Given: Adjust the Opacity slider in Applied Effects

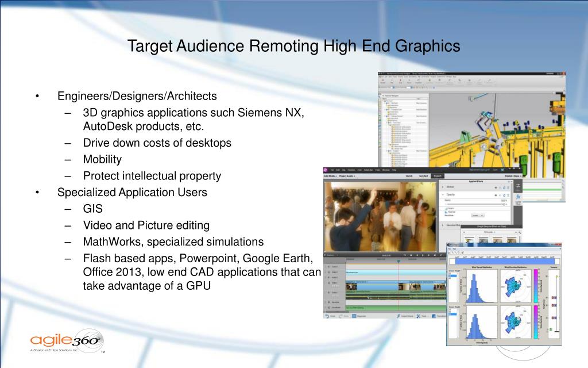Looking at the screenshot, I should (x=476, y=204).
